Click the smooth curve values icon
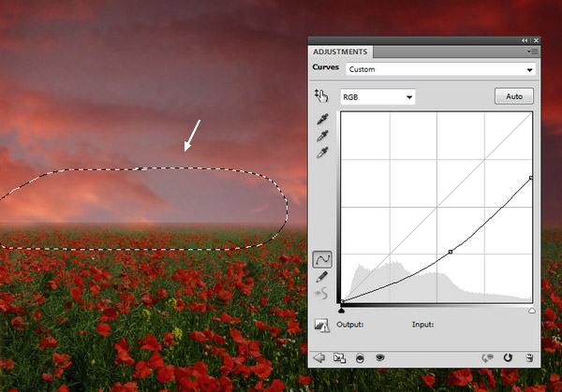 (x=322, y=294)
